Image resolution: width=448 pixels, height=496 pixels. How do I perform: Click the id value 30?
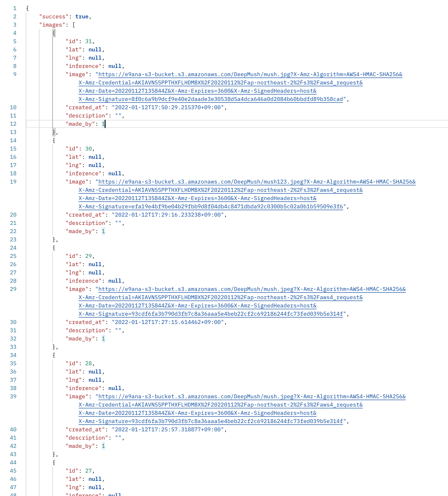[x=88, y=149]
